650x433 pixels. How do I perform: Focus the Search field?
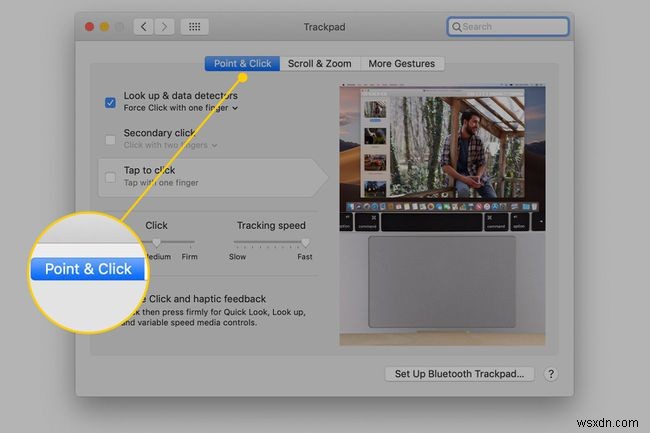[x=508, y=27]
